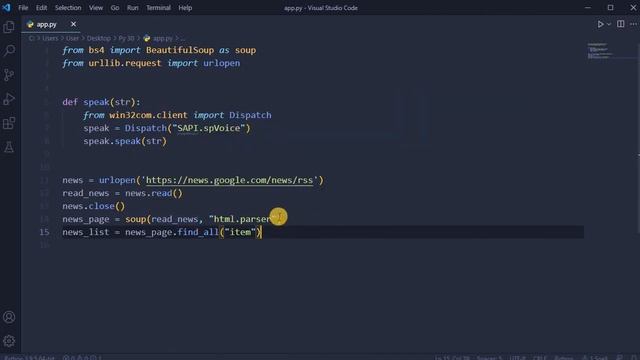
Task: Maximize the Visual Studio Code window
Action: point(610,7)
